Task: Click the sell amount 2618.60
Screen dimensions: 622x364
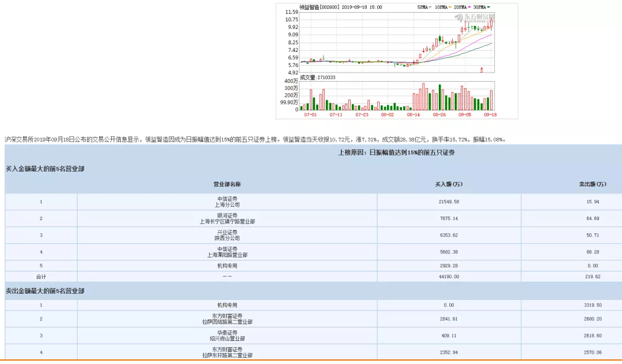Action: pyautogui.click(x=593, y=336)
